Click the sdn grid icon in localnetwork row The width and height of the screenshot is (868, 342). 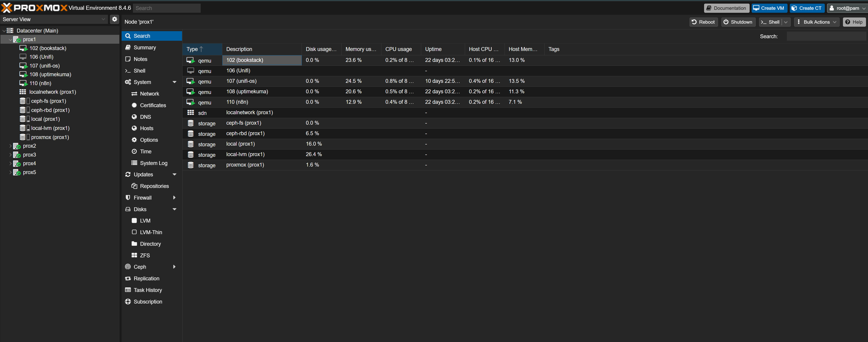(x=191, y=113)
